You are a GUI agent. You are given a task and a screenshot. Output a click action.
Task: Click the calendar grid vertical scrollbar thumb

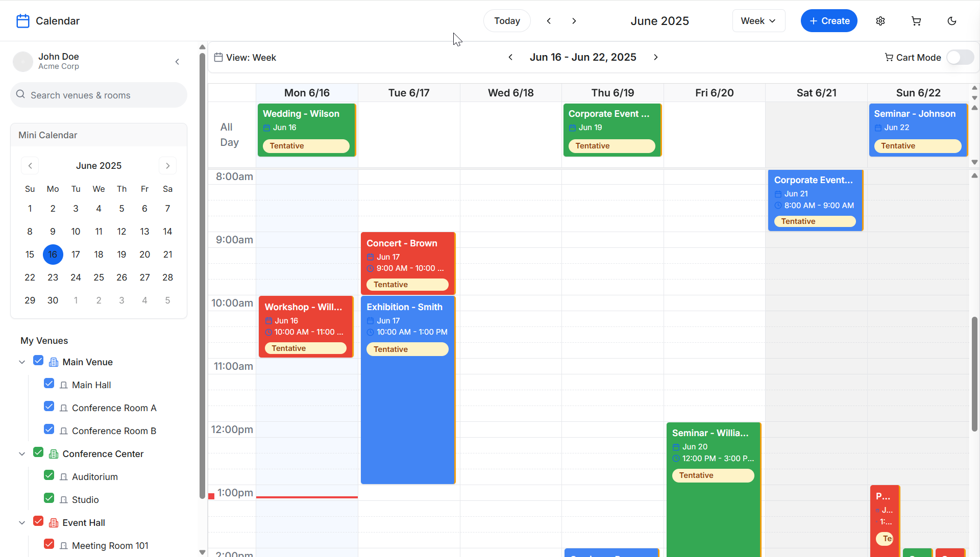click(x=974, y=374)
